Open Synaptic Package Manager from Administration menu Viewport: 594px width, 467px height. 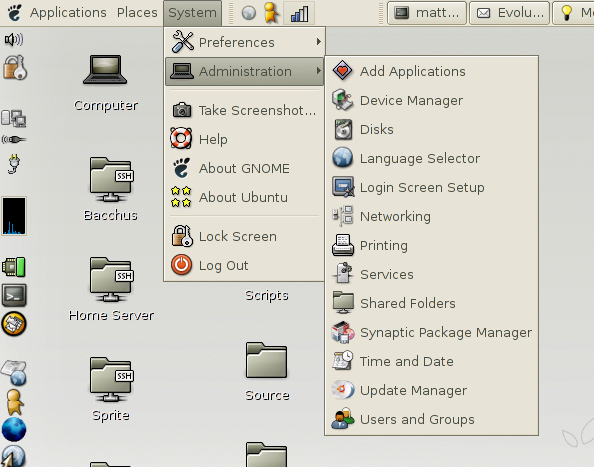coord(431,333)
